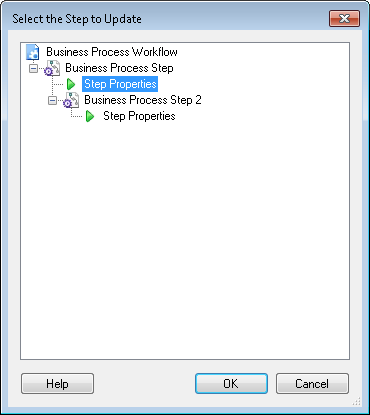Click green arrow under Business Process Step 2
The width and height of the screenshot is (370, 415).
90,116
